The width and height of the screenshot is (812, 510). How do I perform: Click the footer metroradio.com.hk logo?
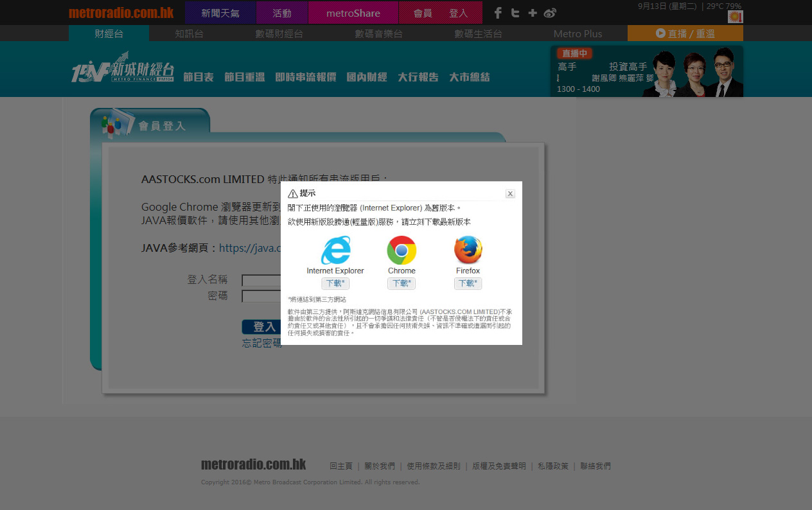(x=254, y=464)
